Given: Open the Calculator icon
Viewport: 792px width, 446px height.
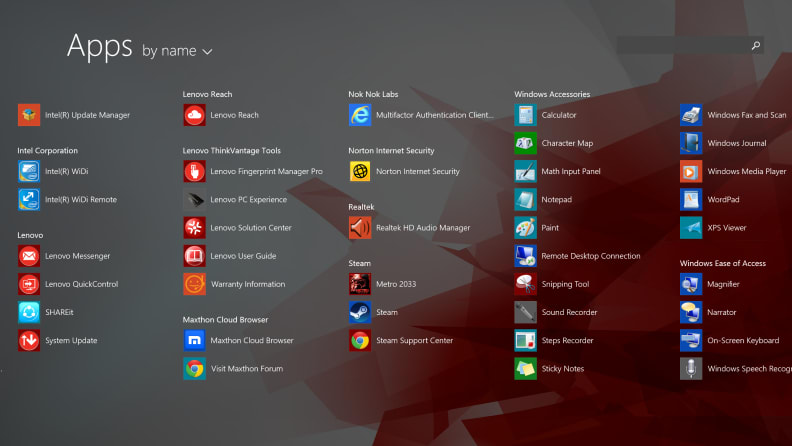Looking at the screenshot, I should pos(525,115).
